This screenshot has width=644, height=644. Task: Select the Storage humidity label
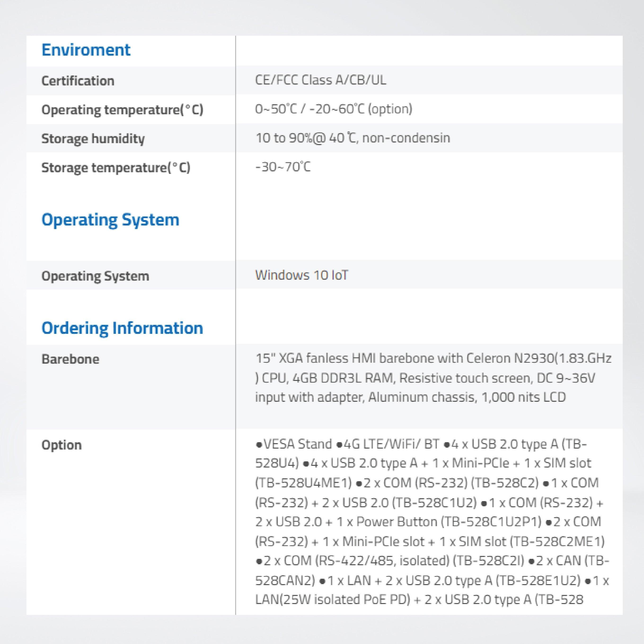coord(93,139)
